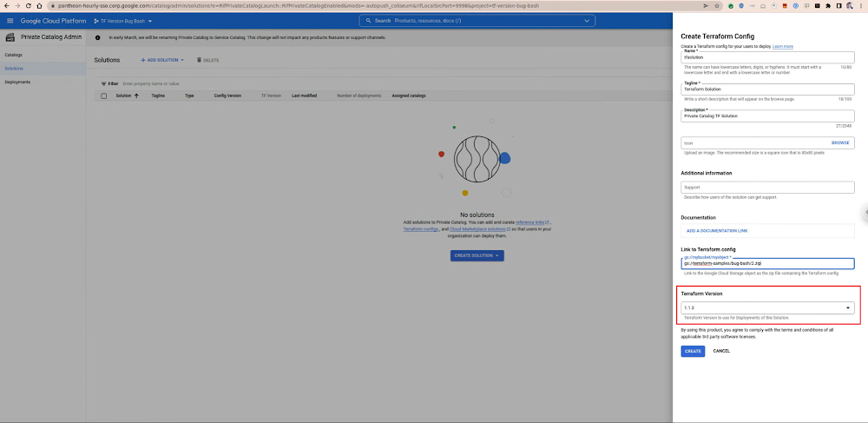Click Browse to upload an icon
Screen dimensions: 868x423
pyautogui.click(x=839, y=142)
